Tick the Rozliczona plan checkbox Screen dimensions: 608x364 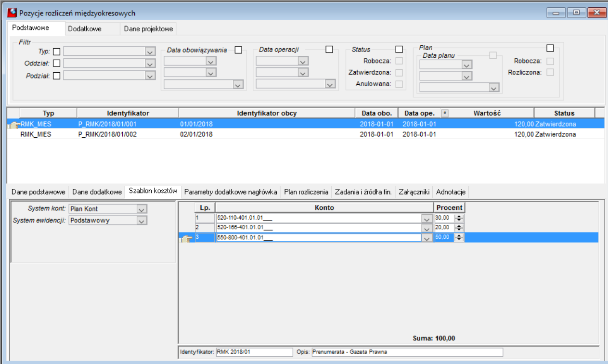tap(550, 72)
